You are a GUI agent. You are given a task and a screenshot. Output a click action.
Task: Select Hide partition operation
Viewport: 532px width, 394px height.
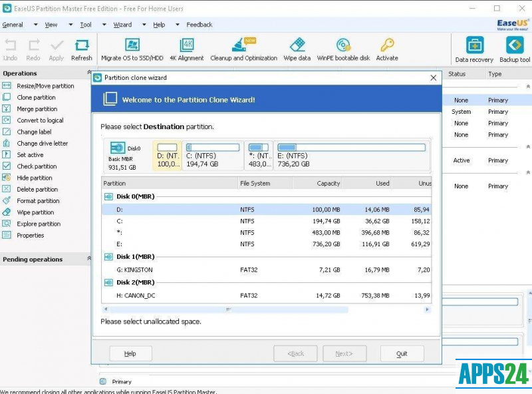(x=35, y=178)
